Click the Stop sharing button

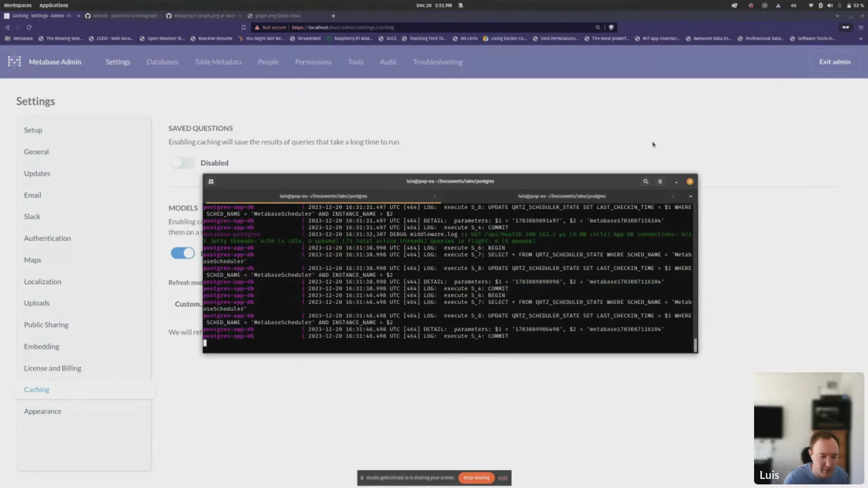[x=476, y=478]
